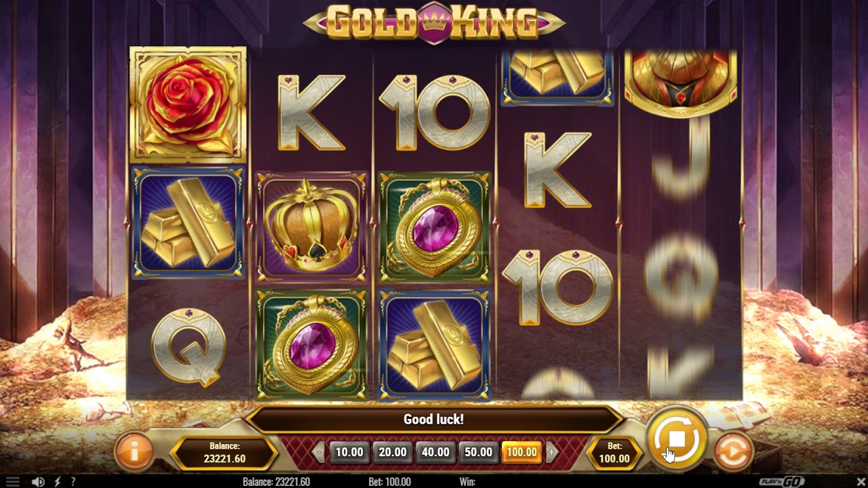
Task: Click the golden crown symbol
Action: (311, 226)
